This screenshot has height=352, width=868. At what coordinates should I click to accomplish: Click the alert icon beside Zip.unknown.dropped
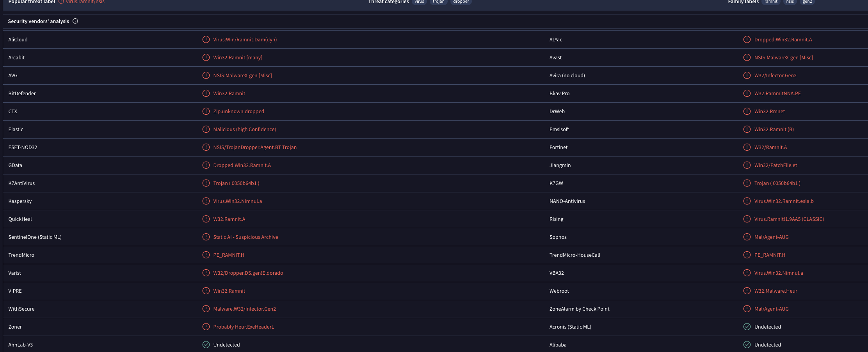206,111
